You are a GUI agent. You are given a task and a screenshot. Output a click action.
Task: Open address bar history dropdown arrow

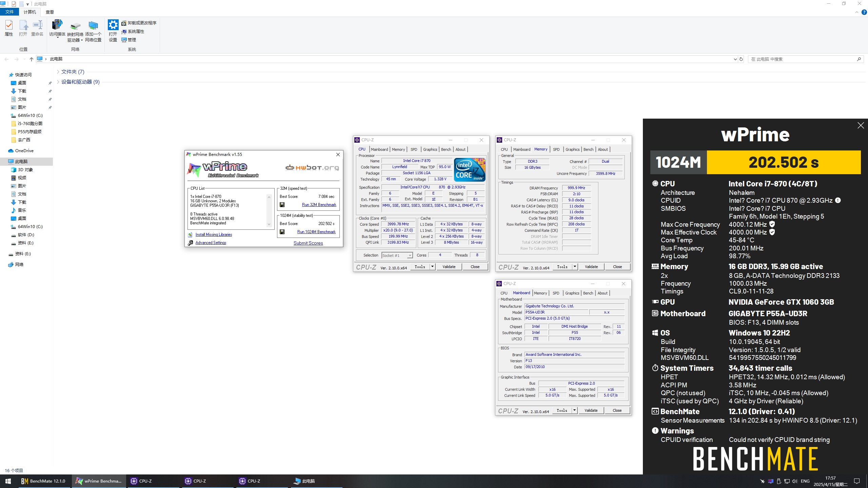(735, 59)
